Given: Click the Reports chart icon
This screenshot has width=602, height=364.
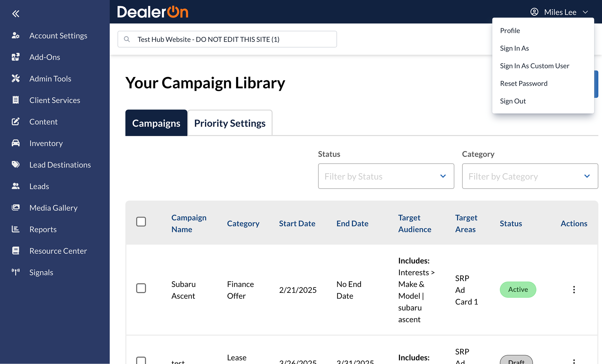Looking at the screenshot, I should pyautogui.click(x=16, y=229).
